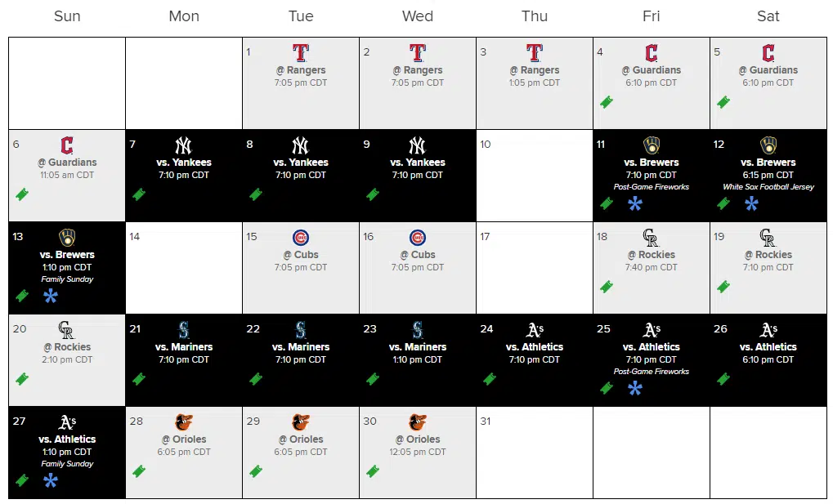This screenshot has height=504, width=833.
Task: Click the green ticket icon on July 7
Action: pyautogui.click(x=139, y=194)
